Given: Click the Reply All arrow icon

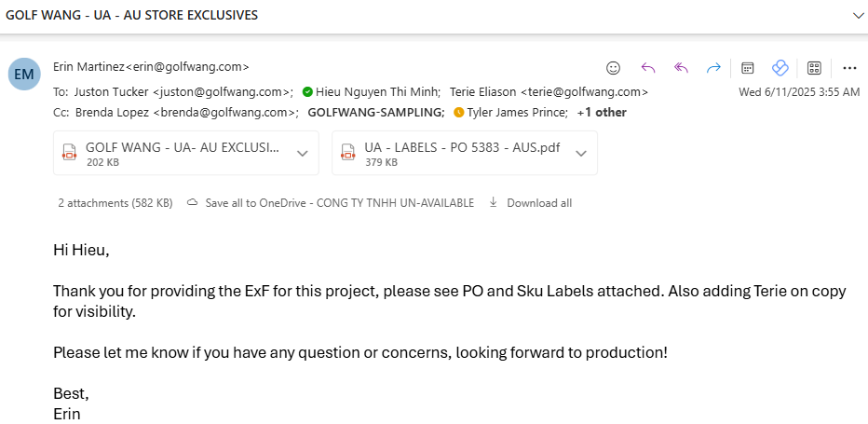Looking at the screenshot, I should 681,67.
